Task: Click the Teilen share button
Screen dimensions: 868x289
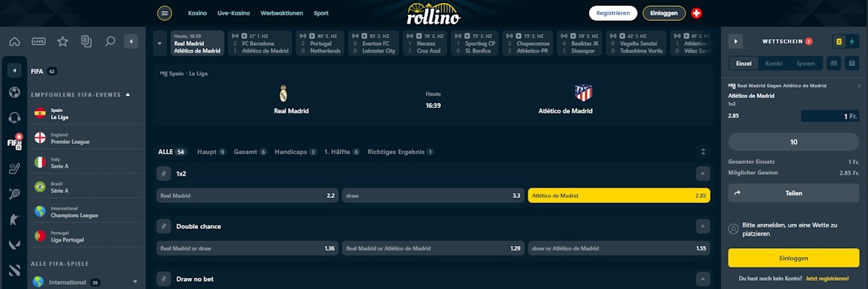Action: coord(793,193)
